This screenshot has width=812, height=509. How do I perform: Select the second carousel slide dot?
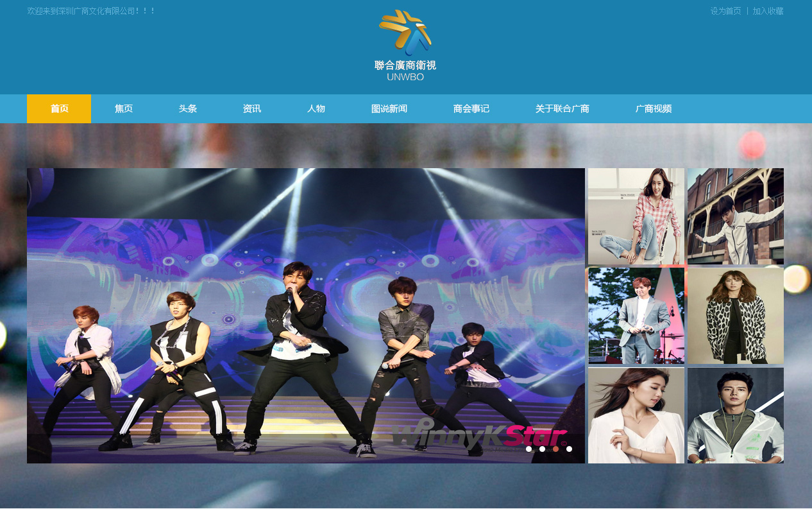pos(542,449)
